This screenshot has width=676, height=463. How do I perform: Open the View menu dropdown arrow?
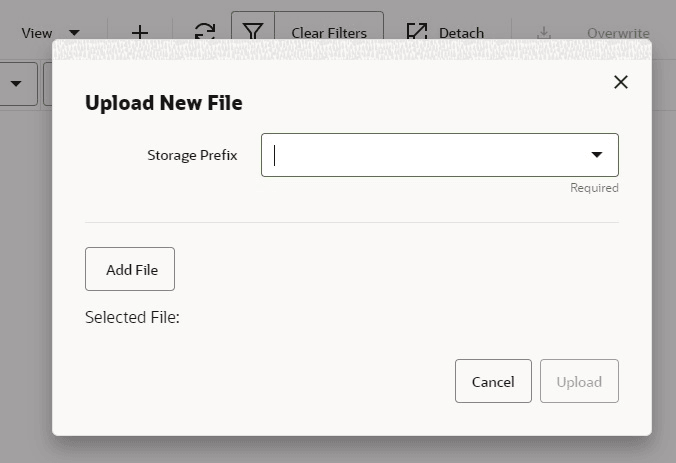[74, 33]
